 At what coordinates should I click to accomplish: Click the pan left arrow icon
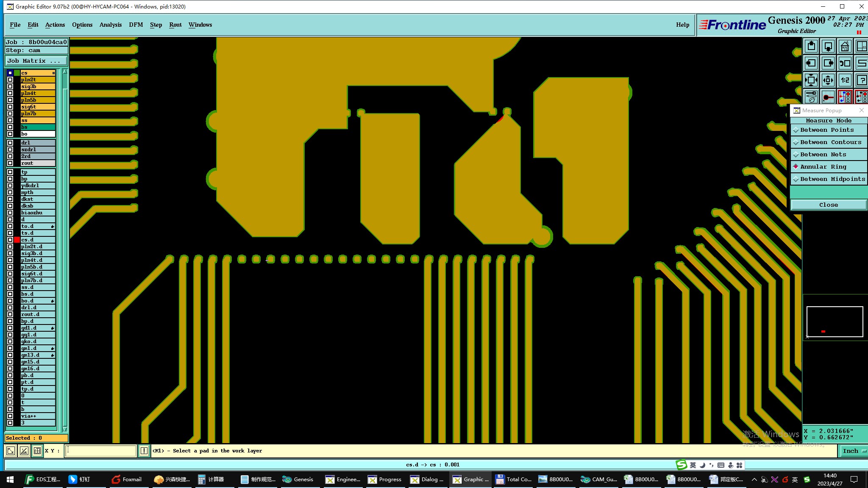[x=811, y=63]
